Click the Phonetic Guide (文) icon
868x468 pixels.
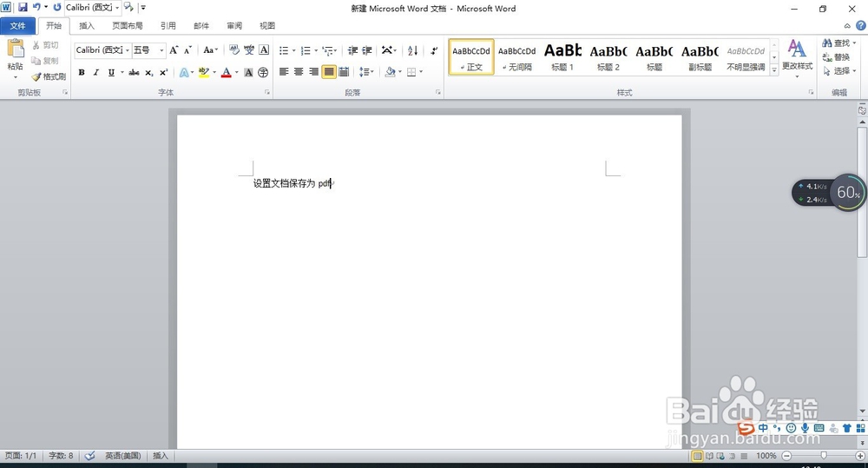pyautogui.click(x=249, y=50)
